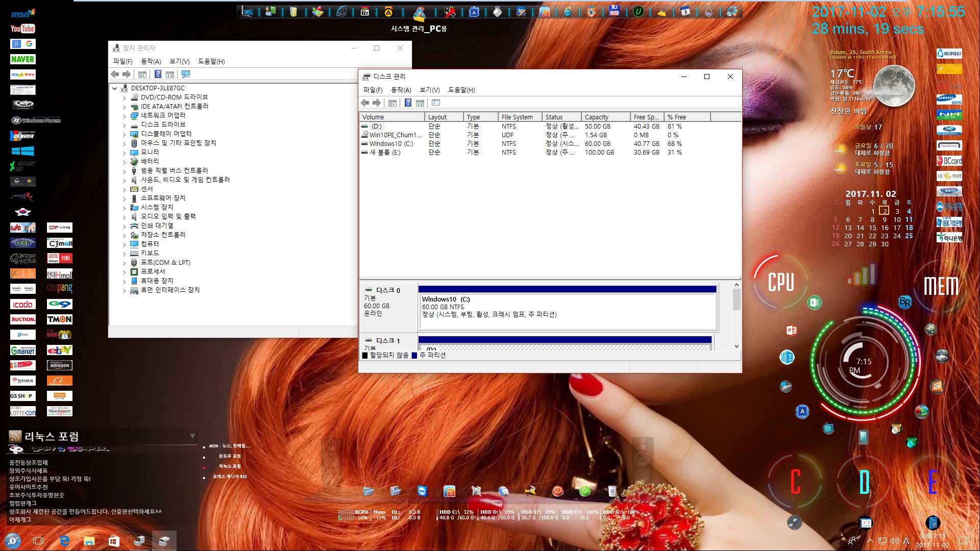Launch Edge from the taskbar
Screen dimensions: 980x551
click(x=64, y=541)
